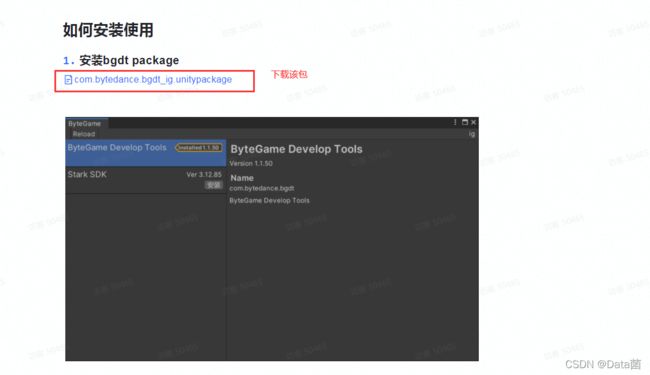Click the Ver 3.12.85 text
650x375 pixels.
click(x=204, y=174)
